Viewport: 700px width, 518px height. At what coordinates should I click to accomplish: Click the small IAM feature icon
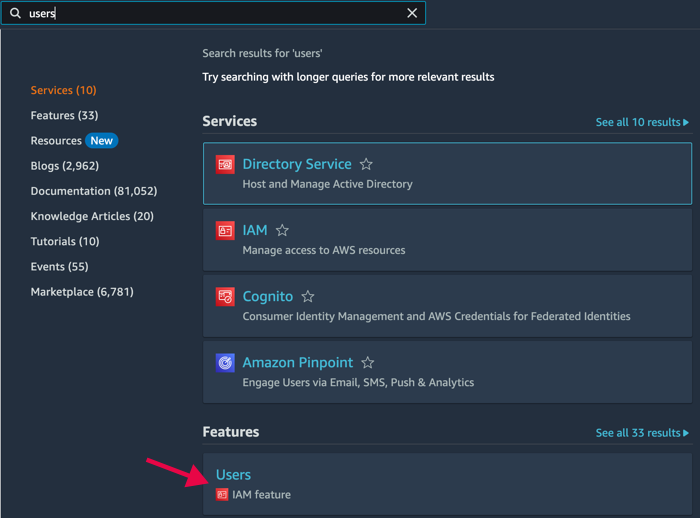pos(222,495)
